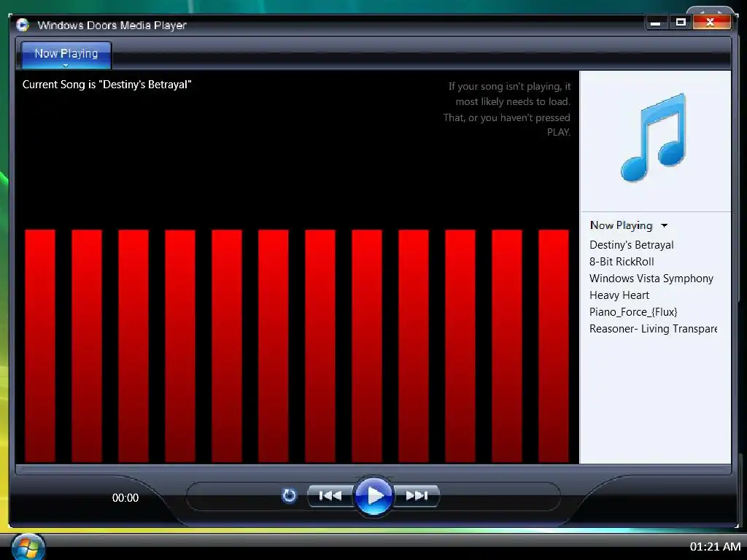Click the 00:00 elapsed time display

125,497
